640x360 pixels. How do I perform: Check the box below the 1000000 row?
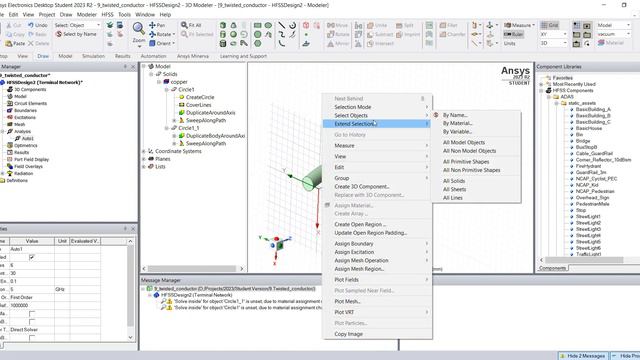tap(32, 313)
